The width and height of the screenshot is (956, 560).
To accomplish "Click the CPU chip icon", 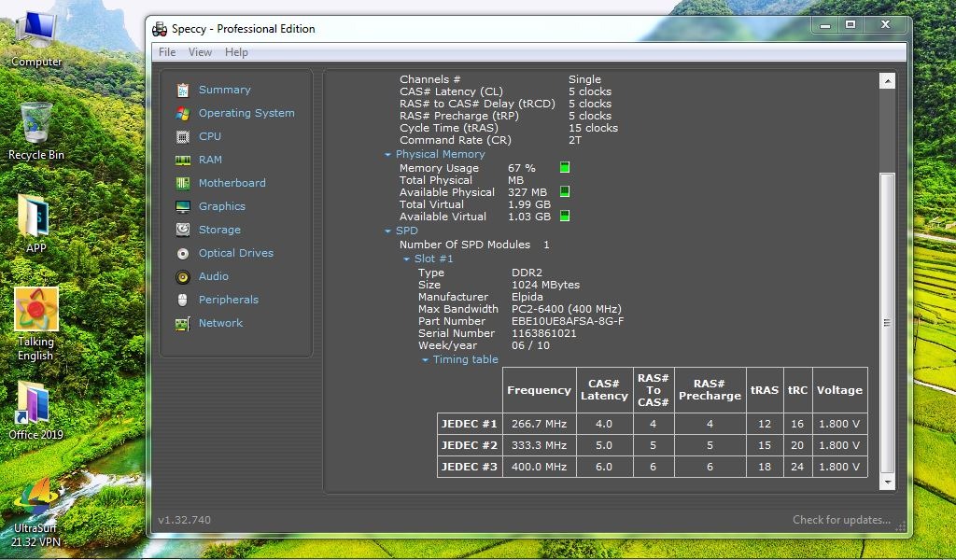I will 182,136.
